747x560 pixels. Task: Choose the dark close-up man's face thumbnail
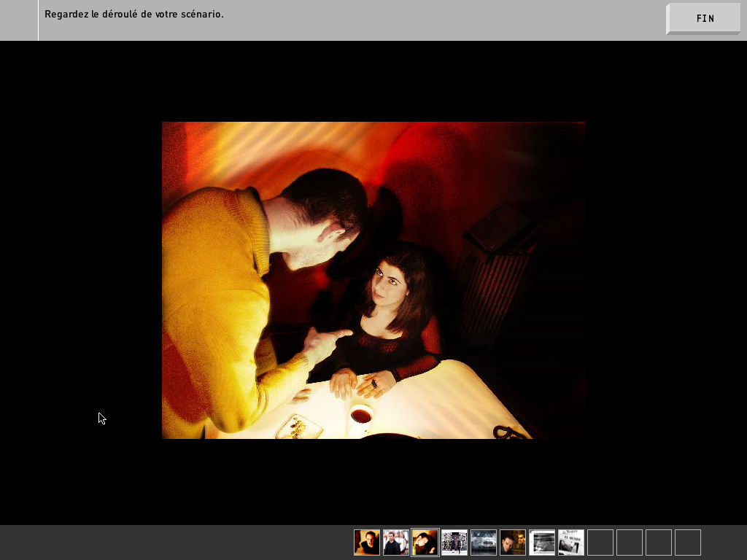tap(513, 542)
